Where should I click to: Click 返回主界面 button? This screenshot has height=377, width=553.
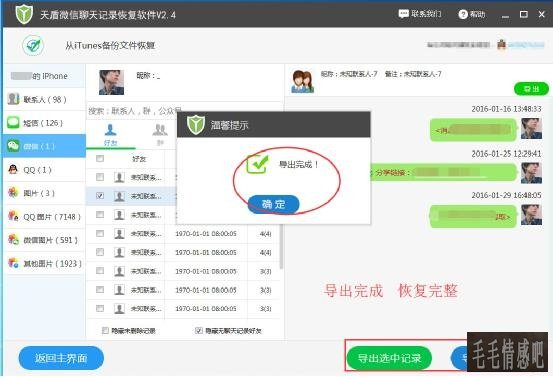[x=61, y=358]
